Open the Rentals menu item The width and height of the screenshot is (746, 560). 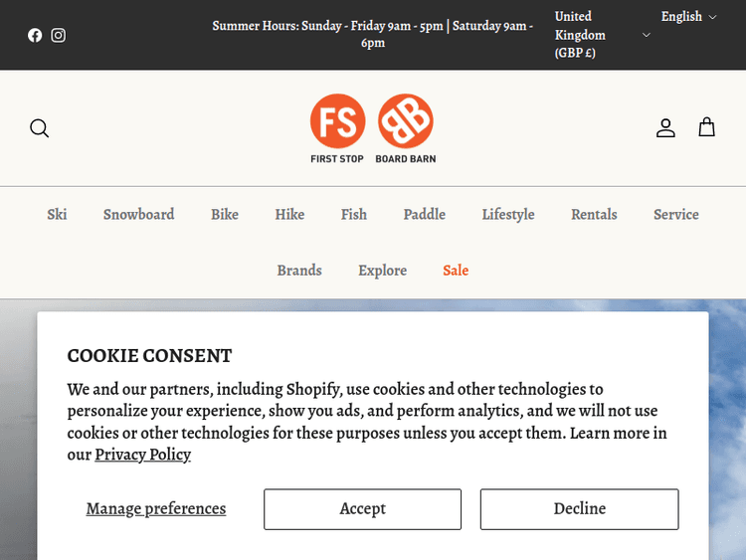pos(594,215)
